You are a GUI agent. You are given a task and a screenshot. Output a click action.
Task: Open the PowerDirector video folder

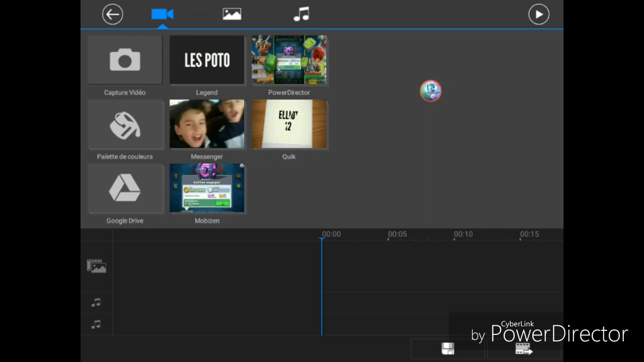pos(289,60)
